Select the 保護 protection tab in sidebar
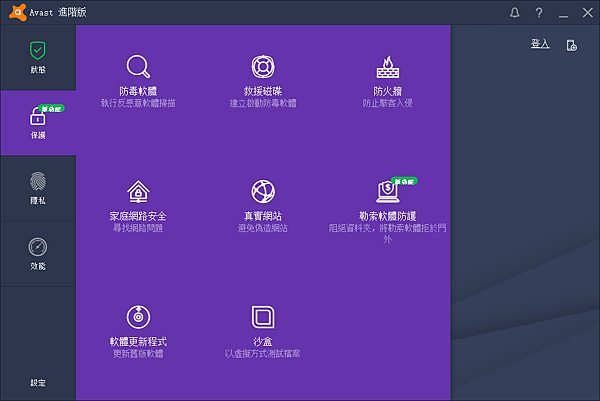600x401 pixels. click(38, 123)
